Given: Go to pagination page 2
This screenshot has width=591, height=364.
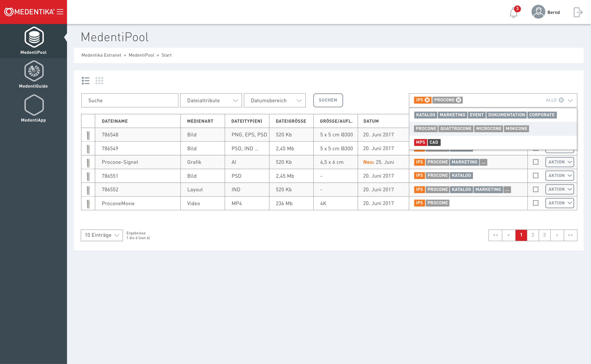Looking at the screenshot, I should coord(533,235).
